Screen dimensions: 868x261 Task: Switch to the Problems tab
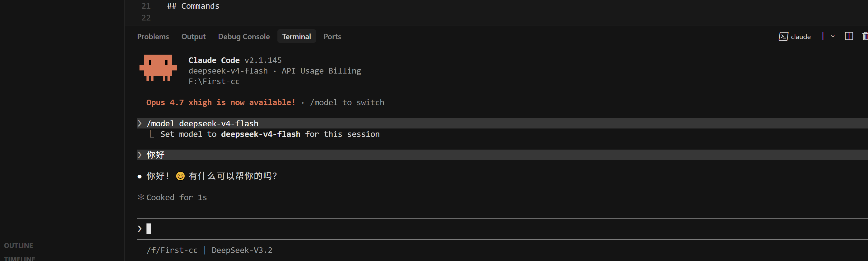click(153, 36)
